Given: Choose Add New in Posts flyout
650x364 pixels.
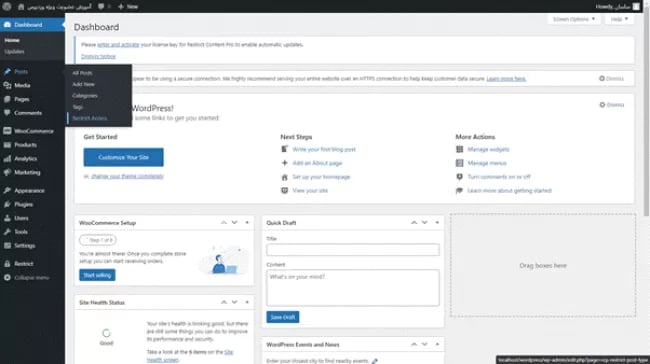Looking at the screenshot, I should pos(83,84).
